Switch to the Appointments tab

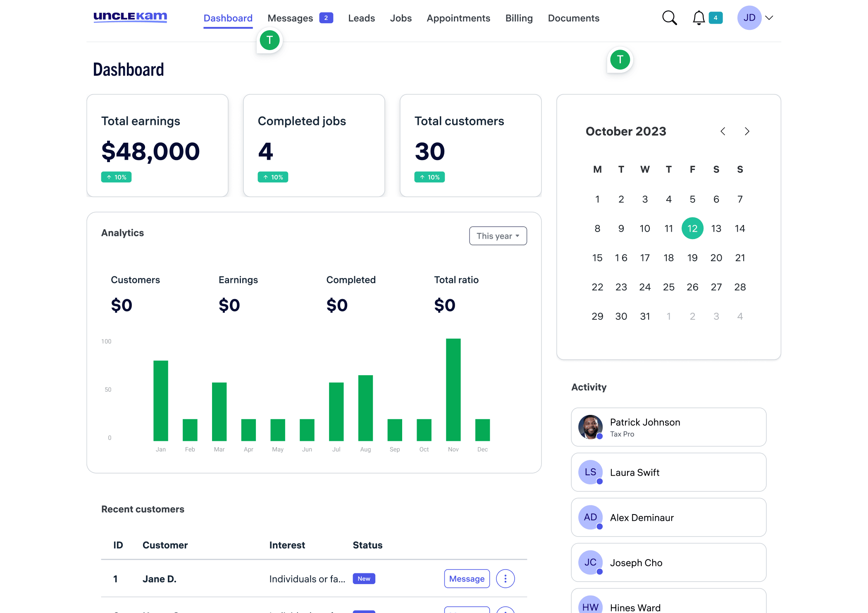click(x=458, y=18)
